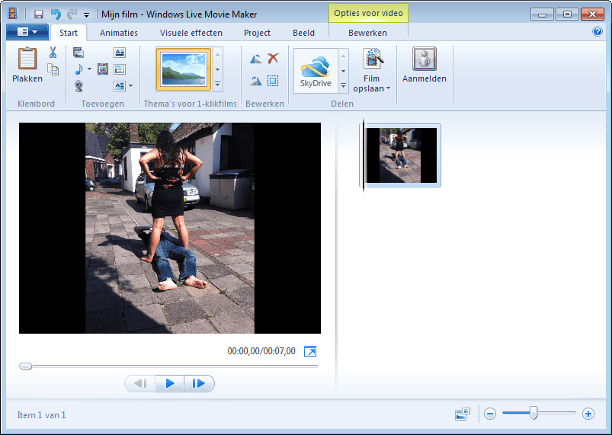
Task: Open the Bewerken video tools tab
Action: (368, 33)
